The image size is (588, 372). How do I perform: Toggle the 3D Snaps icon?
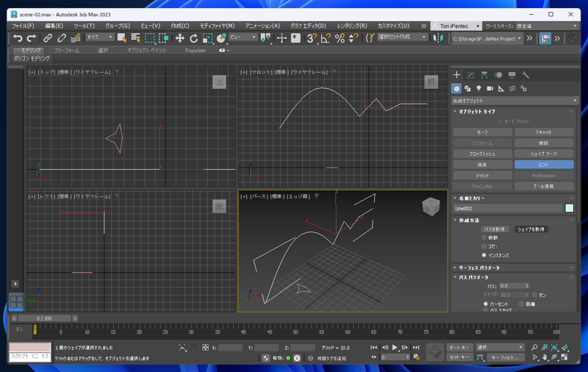tap(311, 38)
